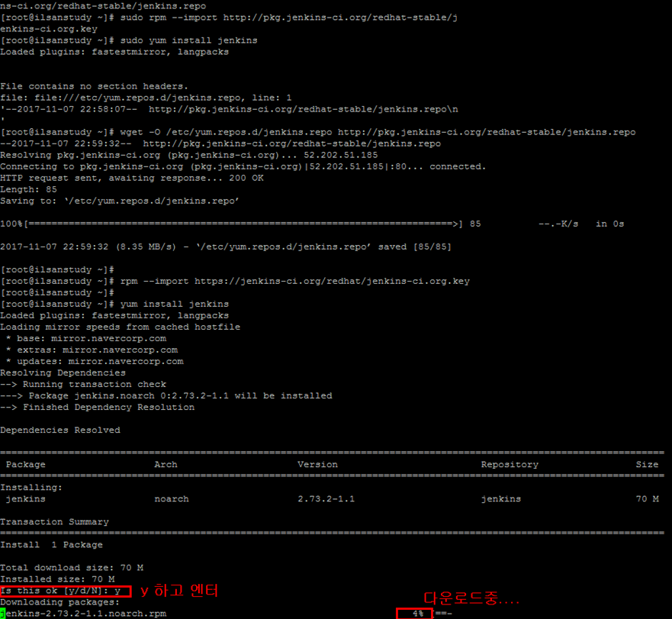Click '* base: mirror.navercorp.com' line
The height and width of the screenshot is (619, 672).
(x=86, y=338)
